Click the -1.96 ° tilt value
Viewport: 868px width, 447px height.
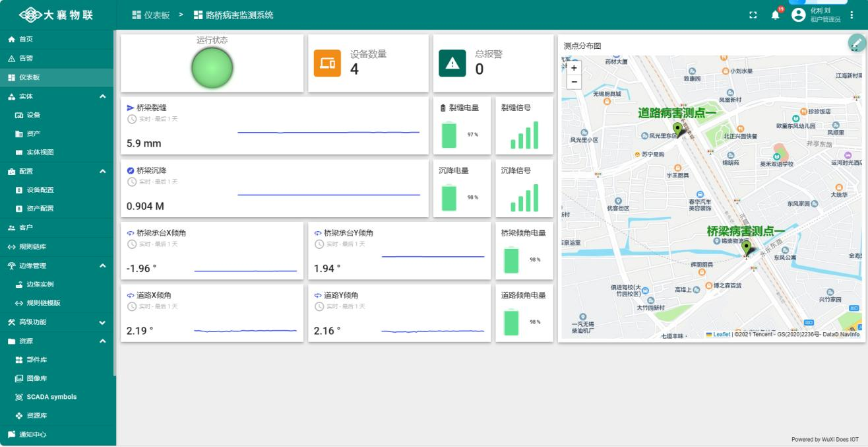click(x=141, y=269)
